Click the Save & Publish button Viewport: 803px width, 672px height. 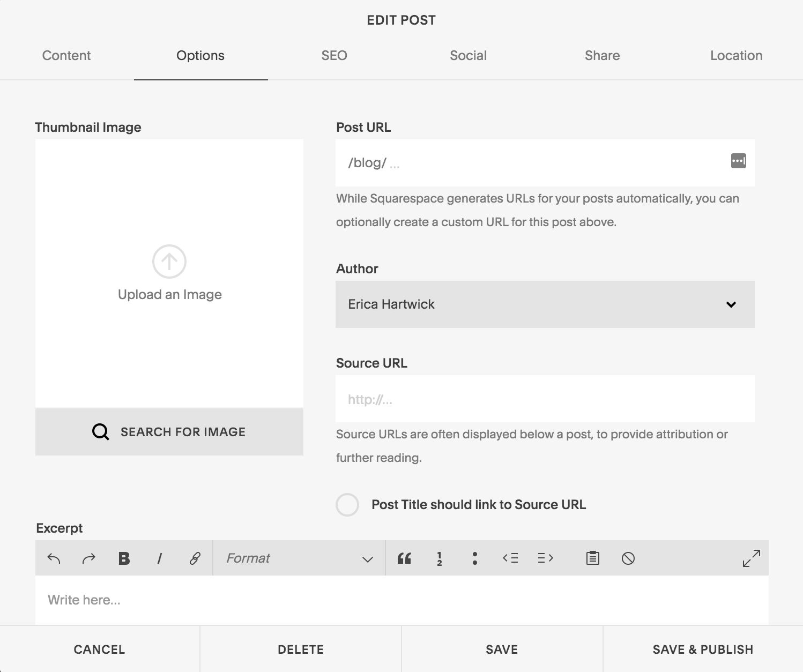(703, 649)
